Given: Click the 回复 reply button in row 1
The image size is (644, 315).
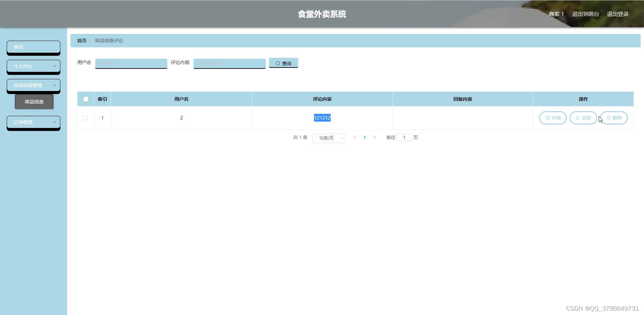Looking at the screenshot, I should tap(583, 118).
